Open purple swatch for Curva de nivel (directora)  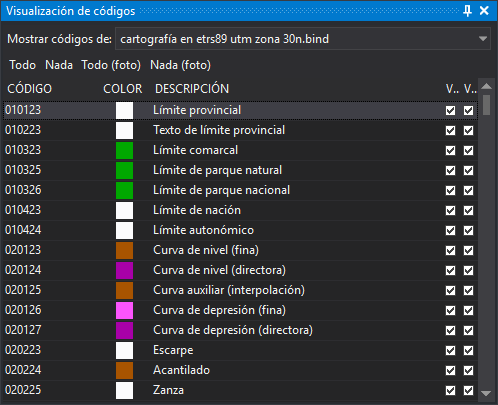(x=124, y=270)
